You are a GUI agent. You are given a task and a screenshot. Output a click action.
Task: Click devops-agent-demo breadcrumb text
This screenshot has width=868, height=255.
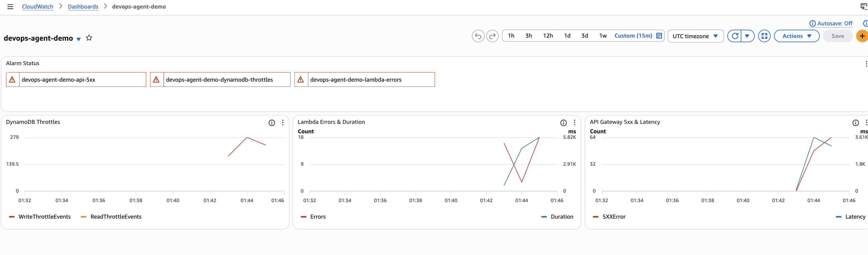coord(139,7)
